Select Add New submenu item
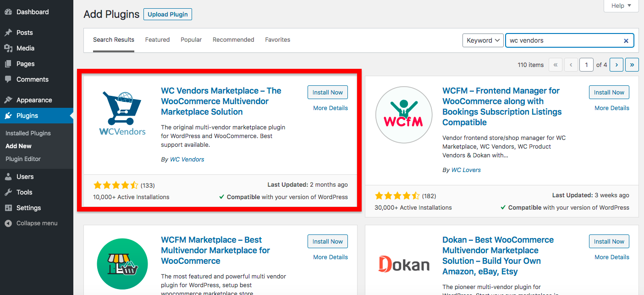 pos(18,146)
